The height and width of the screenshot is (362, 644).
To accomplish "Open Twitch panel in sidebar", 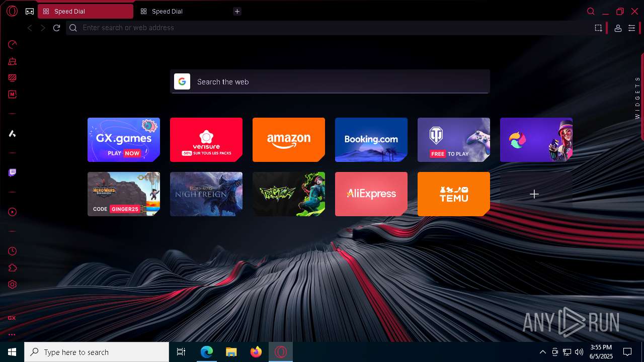I will [13, 172].
